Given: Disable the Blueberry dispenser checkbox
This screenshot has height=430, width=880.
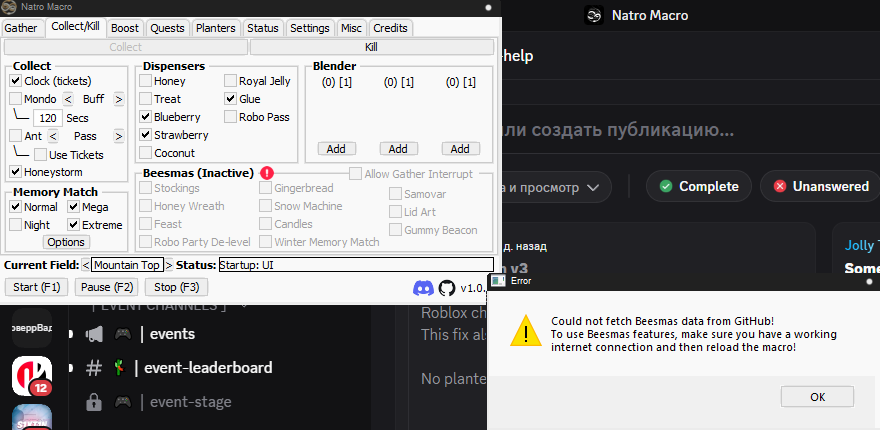Looking at the screenshot, I should coord(145,117).
